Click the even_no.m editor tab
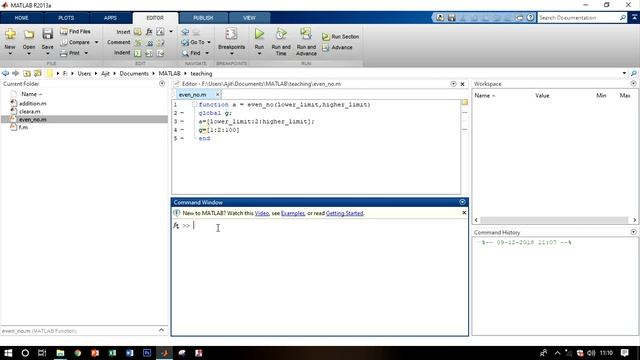Viewport: 640px width, 360px height. point(192,95)
